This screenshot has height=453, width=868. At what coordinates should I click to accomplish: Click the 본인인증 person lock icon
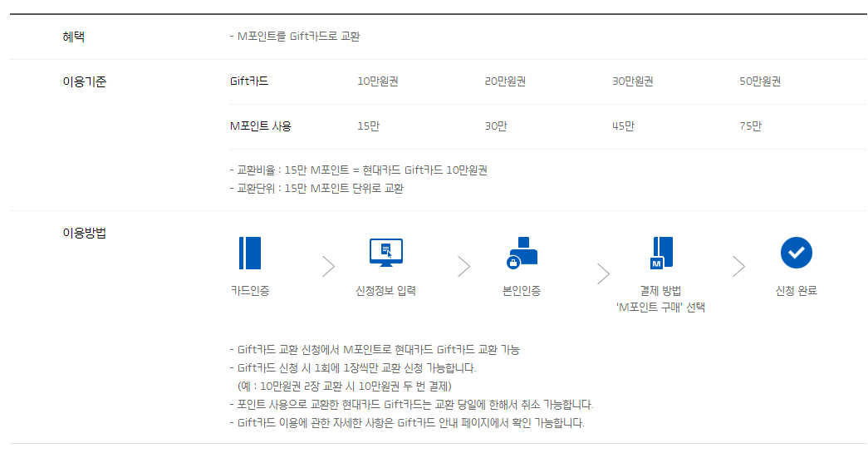(522, 253)
